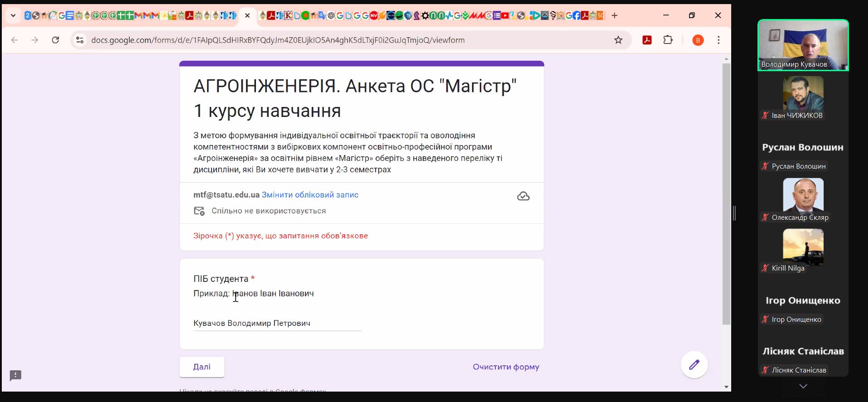Close the active Google Forms tab
This screenshot has width=868, height=402.
tap(247, 15)
